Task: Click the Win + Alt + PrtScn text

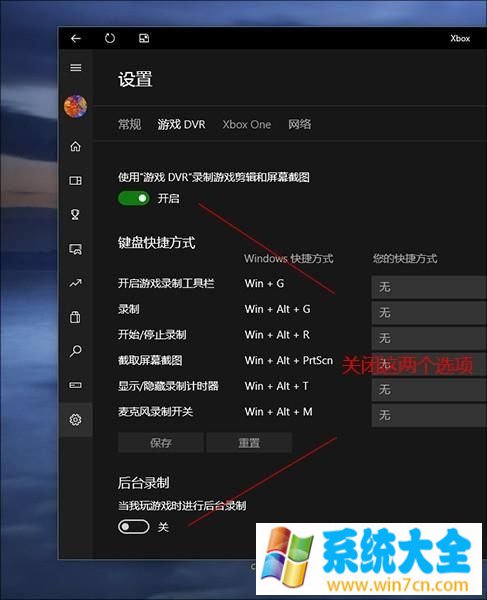Action: click(289, 360)
